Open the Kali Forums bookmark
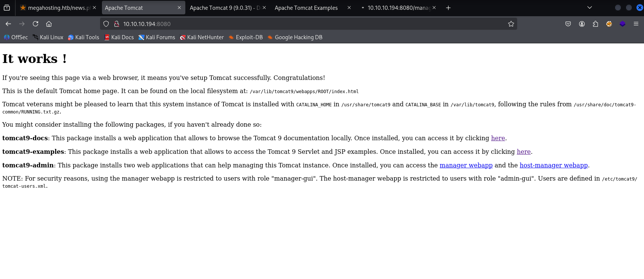 (x=157, y=37)
